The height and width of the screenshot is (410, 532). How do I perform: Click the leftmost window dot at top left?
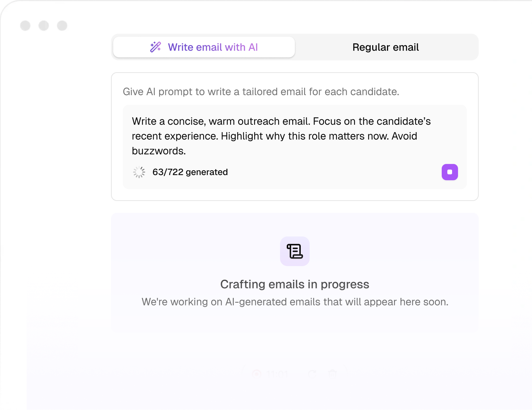click(x=25, y=25)
